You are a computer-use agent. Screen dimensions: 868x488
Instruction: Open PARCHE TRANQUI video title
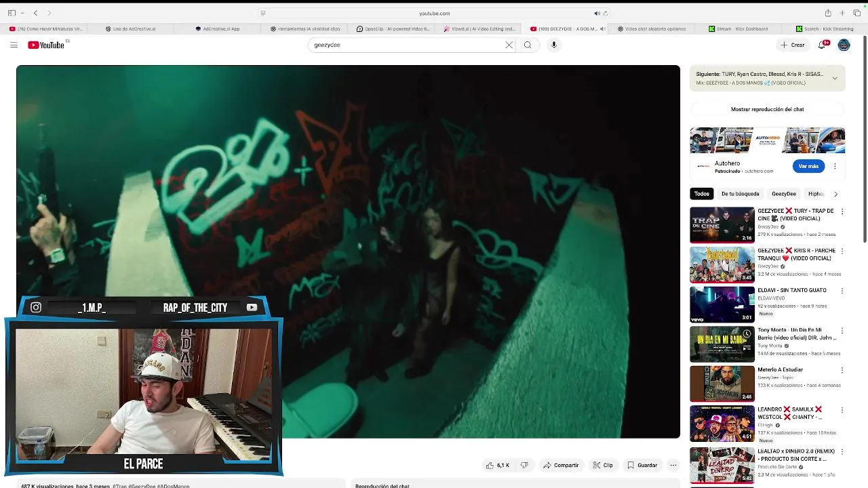(795, 254)
